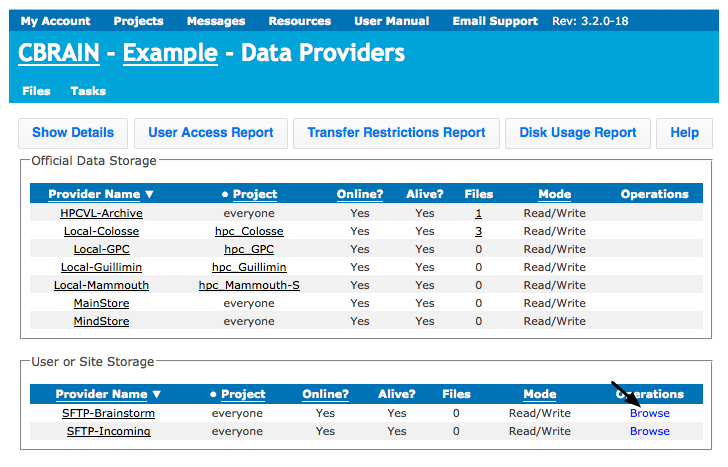Open the Email Support menu item
728x467 pixels.
(x=495, y=21)
